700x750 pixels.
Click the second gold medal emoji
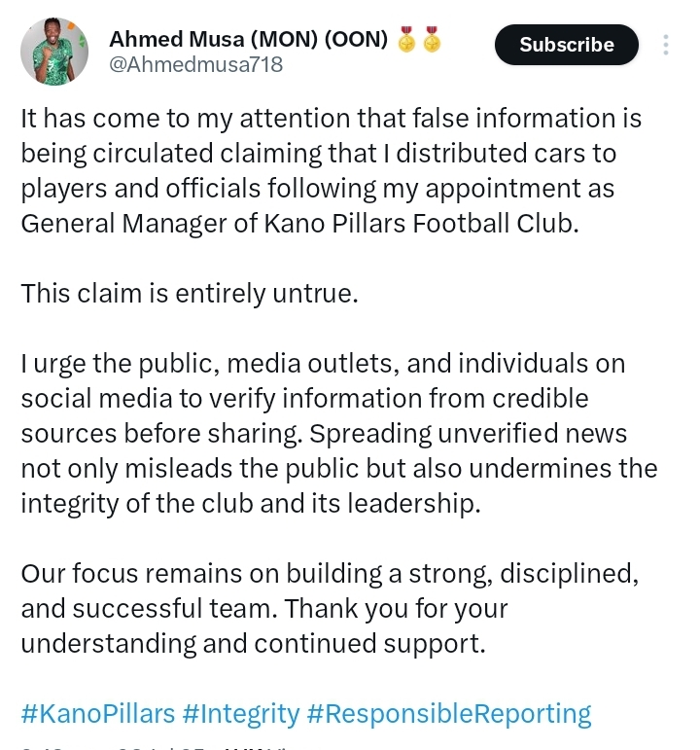(432, 39)
